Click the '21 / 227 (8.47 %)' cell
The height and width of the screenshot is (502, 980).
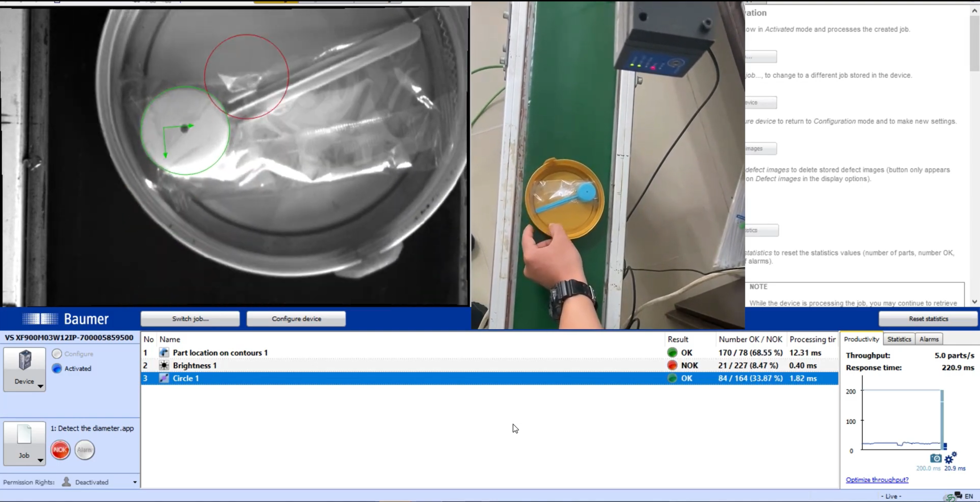(x=748, y=365)
